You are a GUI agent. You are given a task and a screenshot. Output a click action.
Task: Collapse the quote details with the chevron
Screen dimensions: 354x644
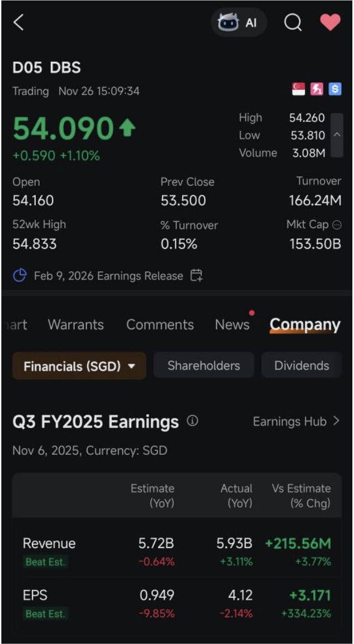pyautogui.click(x=337, y=134)
